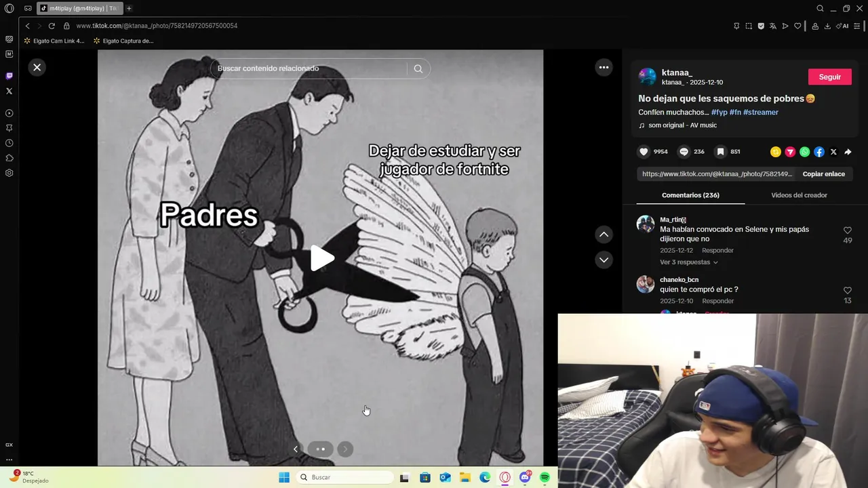The image size is (868, 488).
Task: Close the TikTok photo viewer
Action: pyautogui.click(x=37, y=67)
